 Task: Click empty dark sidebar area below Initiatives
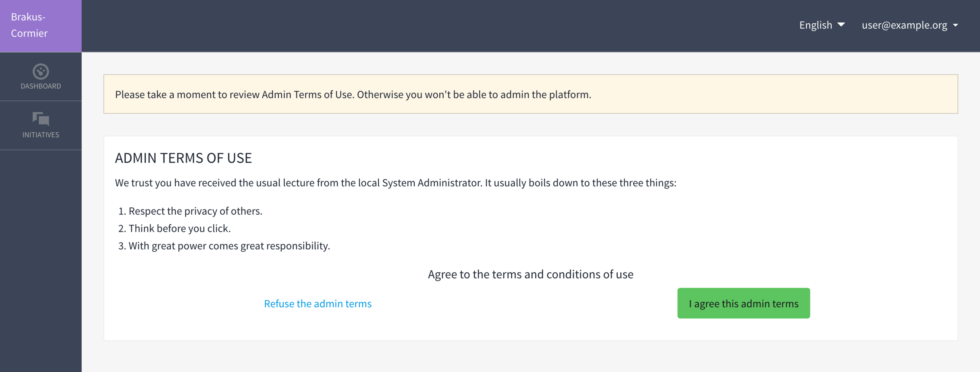(41, 259)
